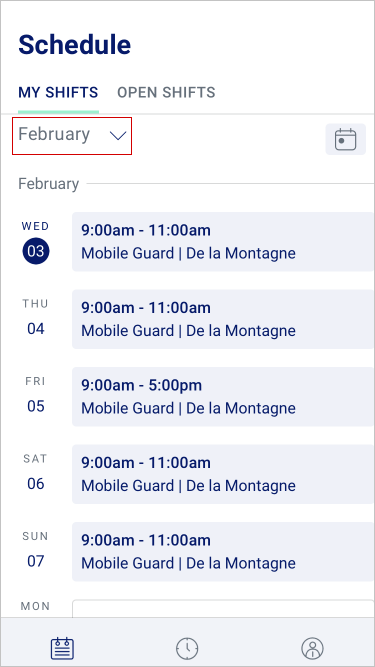Screen dimensions: 375x667
Task: Open Thursday 04 Mobile Guard shift
Action: pyautogui.click(x=223, y=319)
